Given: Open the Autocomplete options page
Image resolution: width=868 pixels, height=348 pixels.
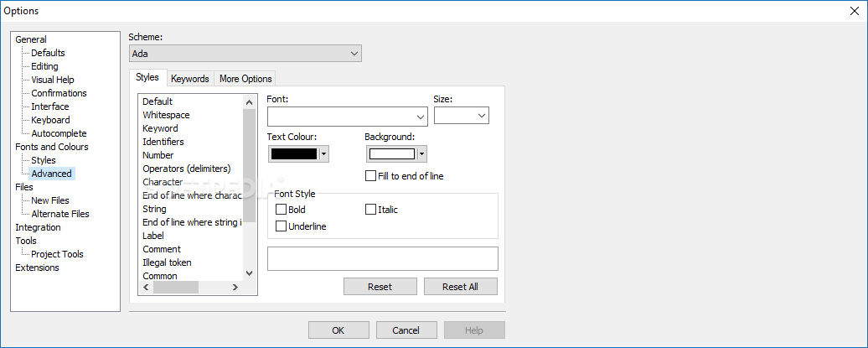Looking at the screenshot, I should click(59, 133).
